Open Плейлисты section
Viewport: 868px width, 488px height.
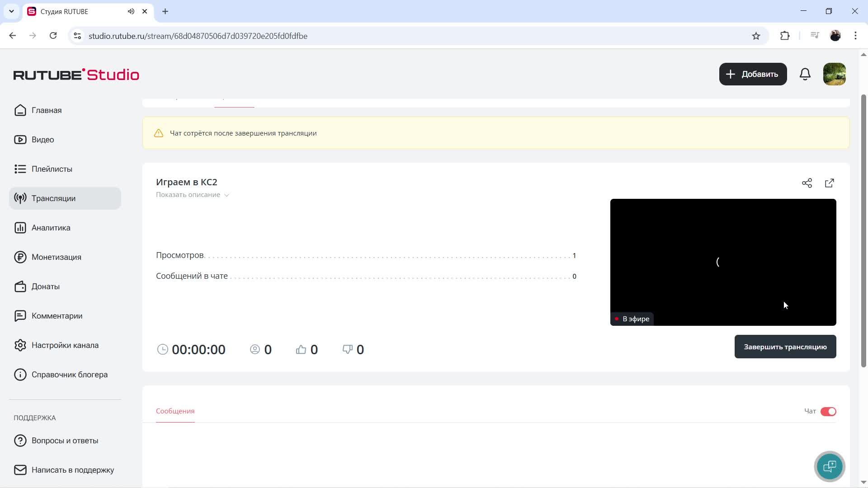tap(65, 169)
